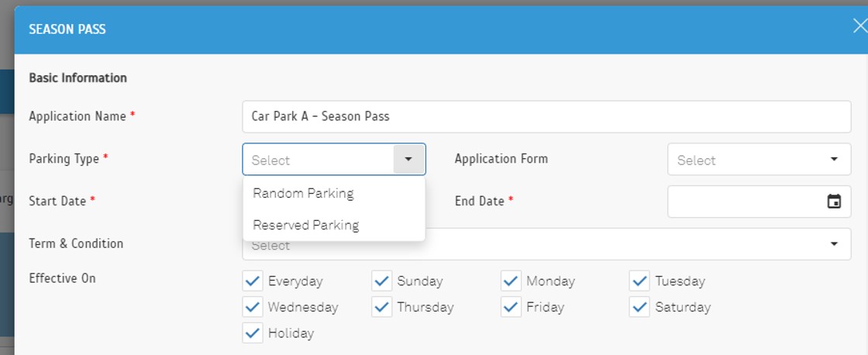Untick the Thursday checkbox
This screenshot has height=355, width=868.
click(381, 307)
